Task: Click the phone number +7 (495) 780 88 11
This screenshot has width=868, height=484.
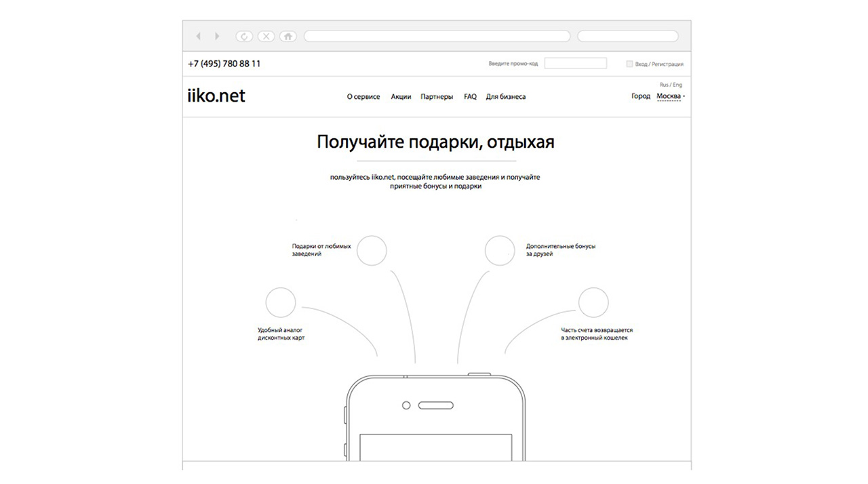Action: 224,64
